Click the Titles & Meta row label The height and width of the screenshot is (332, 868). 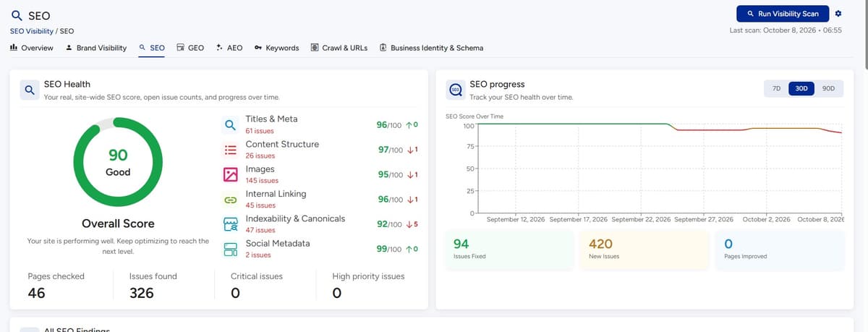tap(271, 119)
